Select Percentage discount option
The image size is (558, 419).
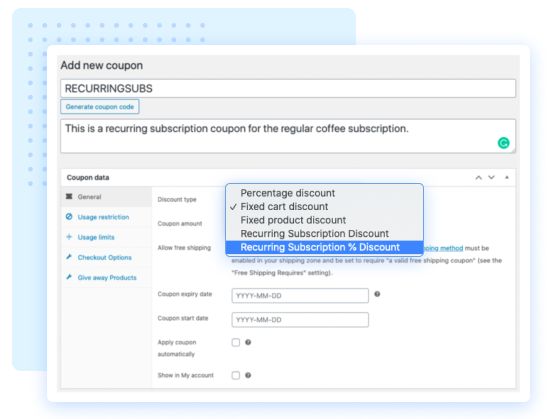pos(324,193)
